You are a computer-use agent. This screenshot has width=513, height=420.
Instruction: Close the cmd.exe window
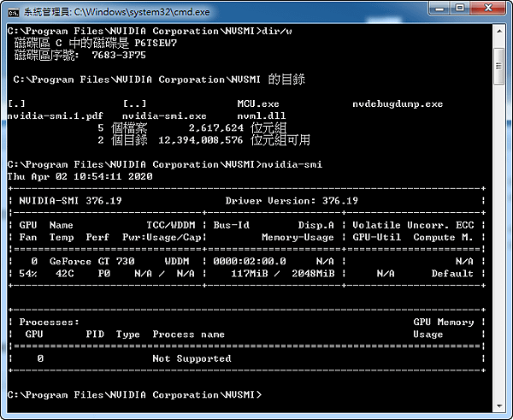click(x=488, y=8)
